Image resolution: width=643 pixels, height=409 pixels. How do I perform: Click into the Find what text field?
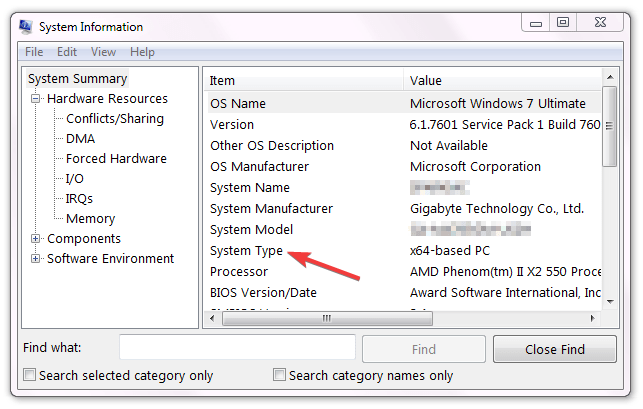point(237,347)
